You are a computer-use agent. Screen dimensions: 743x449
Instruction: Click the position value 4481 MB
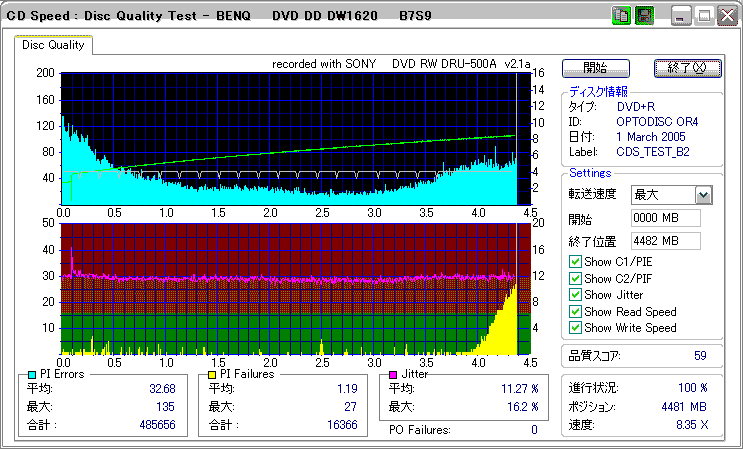pyautogui.click(x=684, y=407)
